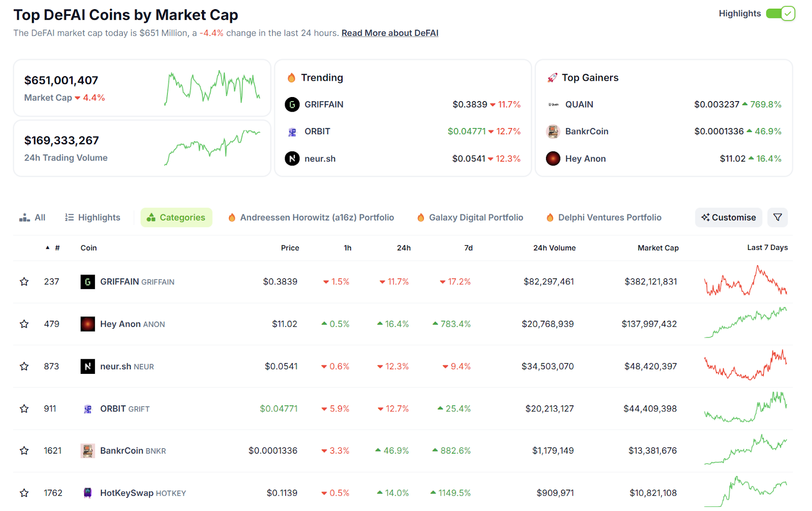Sort table by 7d column
This screenshot has height=511, width=812.
468,248
